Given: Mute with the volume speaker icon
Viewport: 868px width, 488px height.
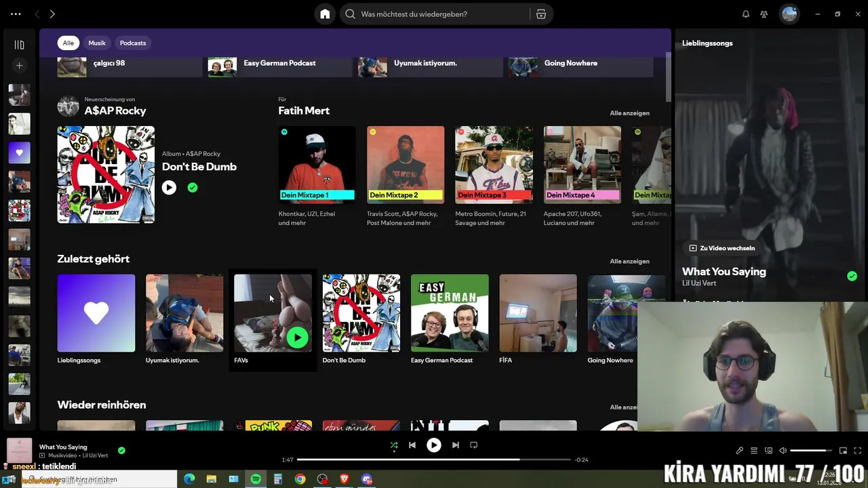Looking at the screenshot, I should pyautogui.click(x=783, y=451).
